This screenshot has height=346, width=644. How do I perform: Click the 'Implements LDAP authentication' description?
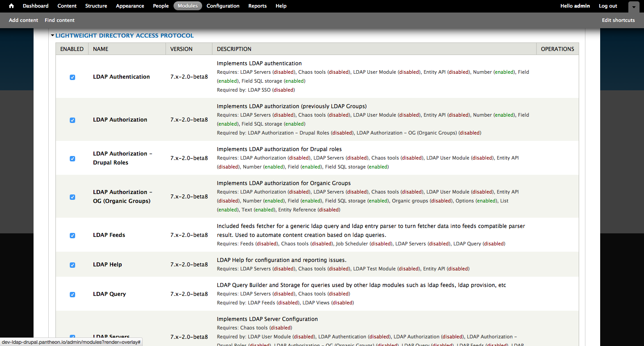(259, 63)
